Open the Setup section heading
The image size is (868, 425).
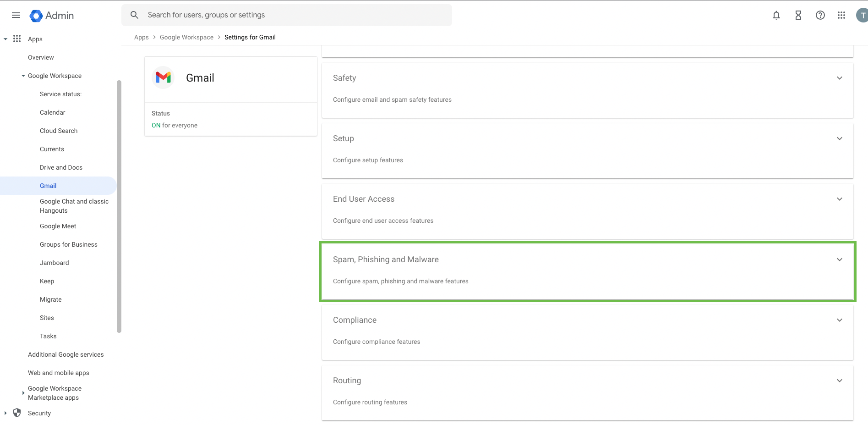343,138
